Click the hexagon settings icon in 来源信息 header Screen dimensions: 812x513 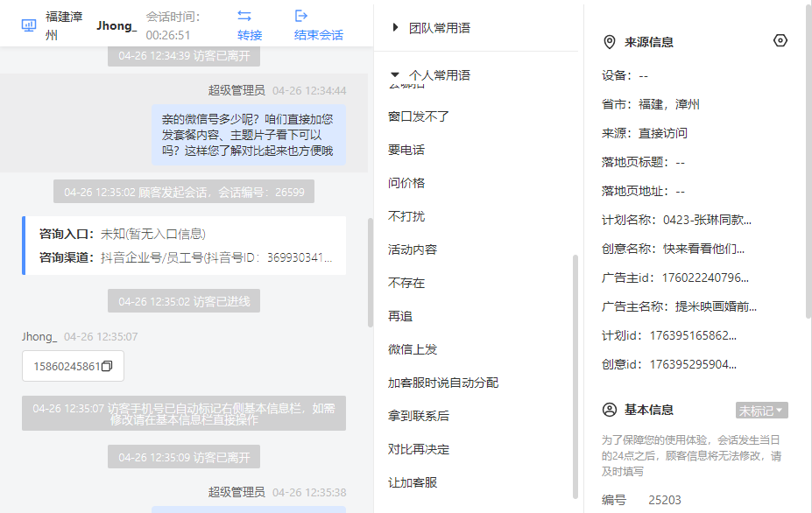click(x=780, y=40)
